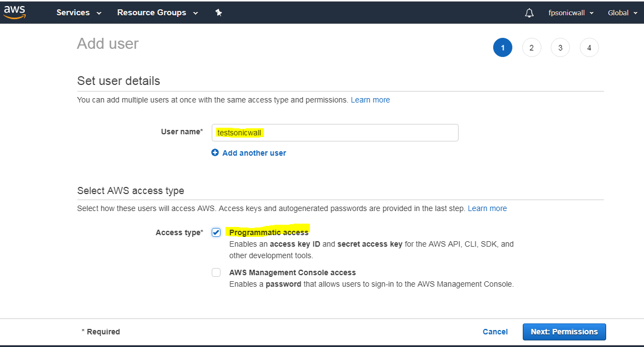Viewport: 644px width, 347px height.
Task: Click the Add another user link
Action: coord(254,153)
